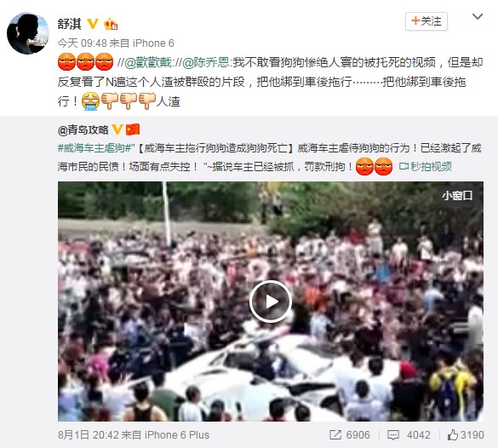Click the iPhone 6 source link
This screenshot has width=498, height=448.
[x=153, y=43]
